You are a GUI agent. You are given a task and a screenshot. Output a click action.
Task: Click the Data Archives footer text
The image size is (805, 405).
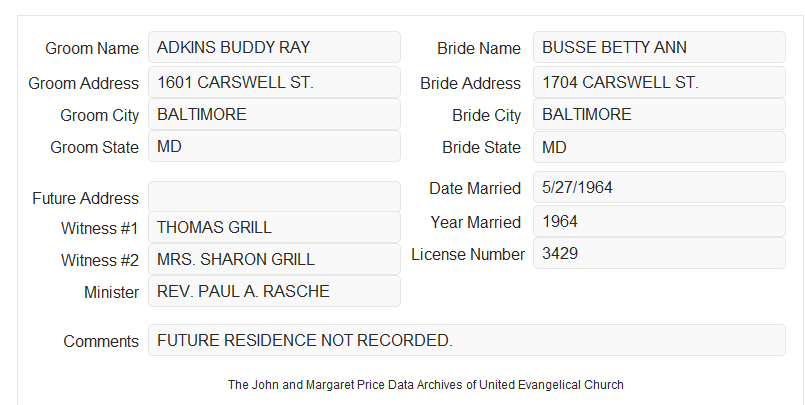click(x=426, y=384)
